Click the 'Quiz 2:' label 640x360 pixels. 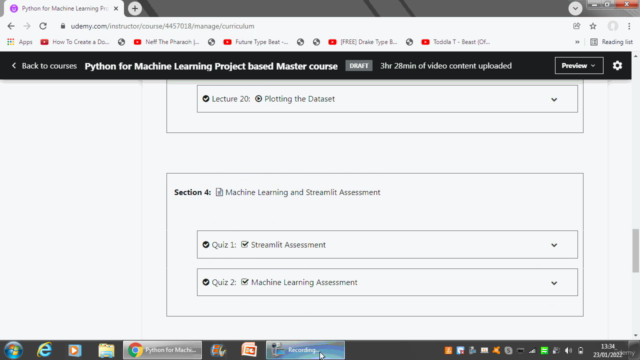[x=224, y=282]
